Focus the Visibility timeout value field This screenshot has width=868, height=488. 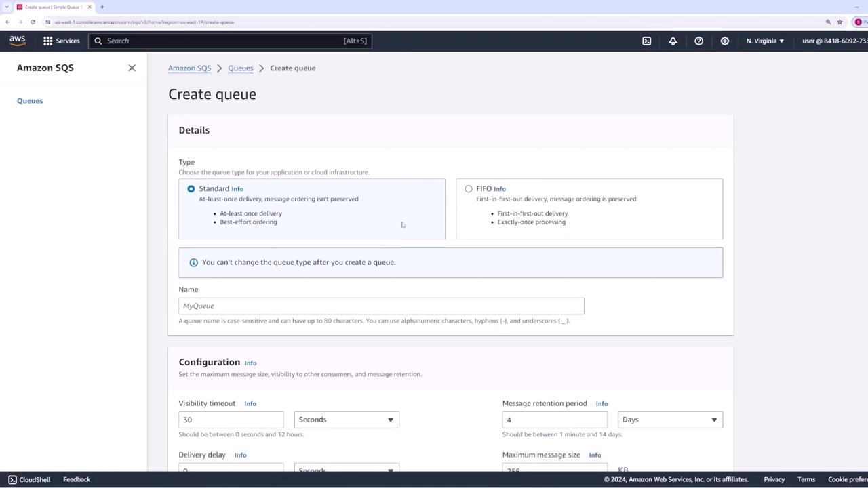click(231, 420)
